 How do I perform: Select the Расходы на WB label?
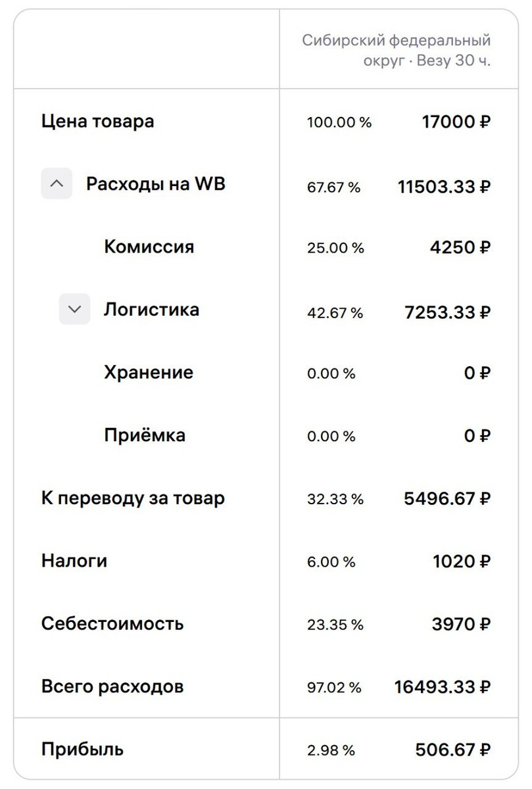[156, 184]
